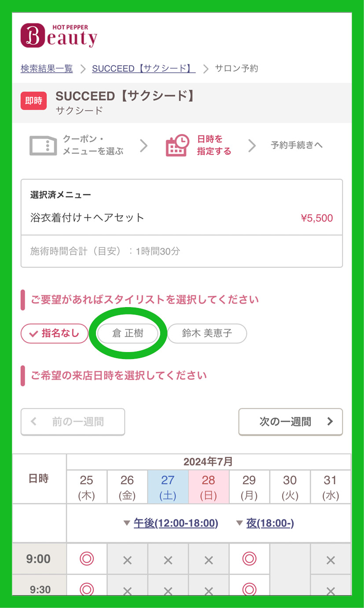Go back to 前の一週間 previous week
Screen dimensions: 364x608
click(73, 422)
